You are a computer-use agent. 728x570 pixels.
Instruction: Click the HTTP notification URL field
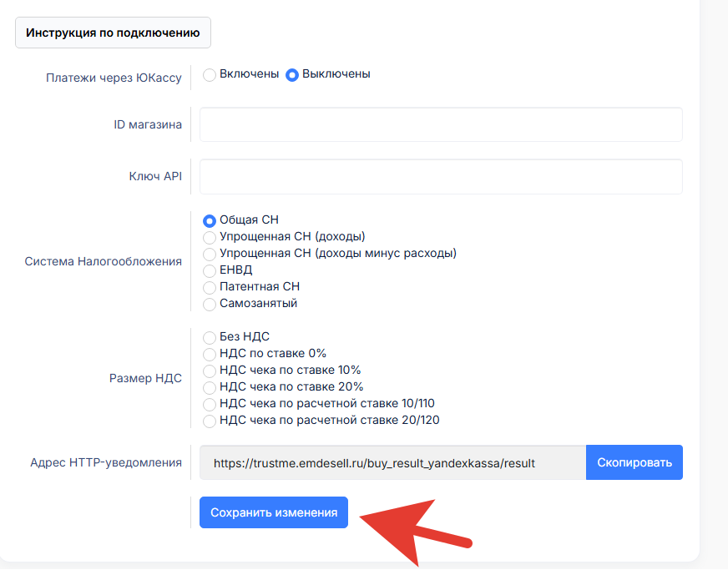tap(392, 462)
